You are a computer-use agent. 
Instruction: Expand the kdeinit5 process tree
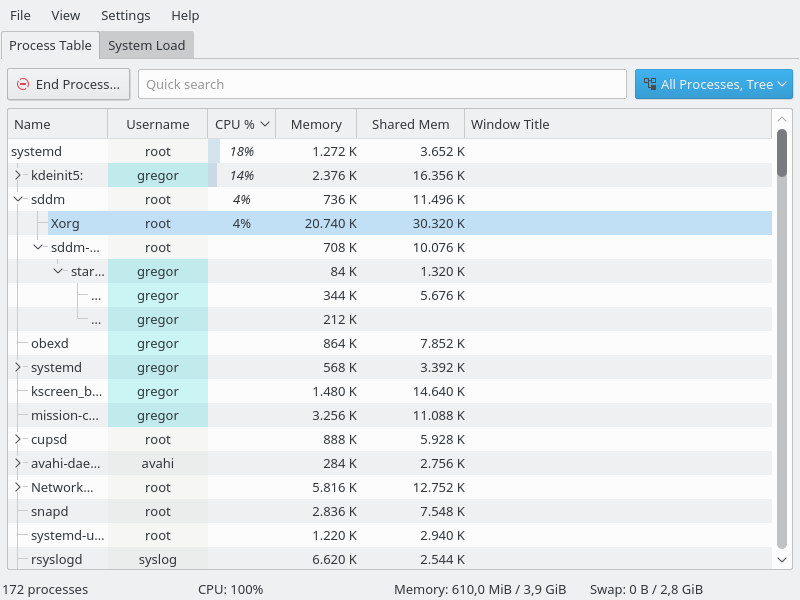18,175
